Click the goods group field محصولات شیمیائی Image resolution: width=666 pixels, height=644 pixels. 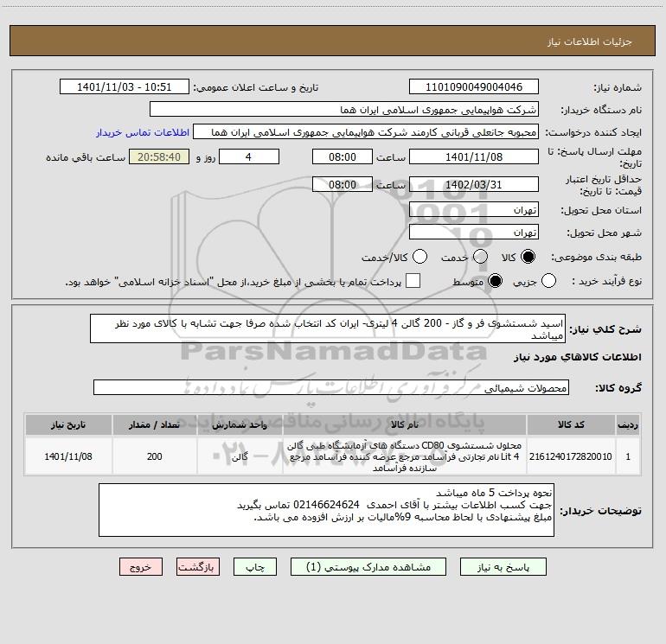pyautogui.click(x=331, y=387)
